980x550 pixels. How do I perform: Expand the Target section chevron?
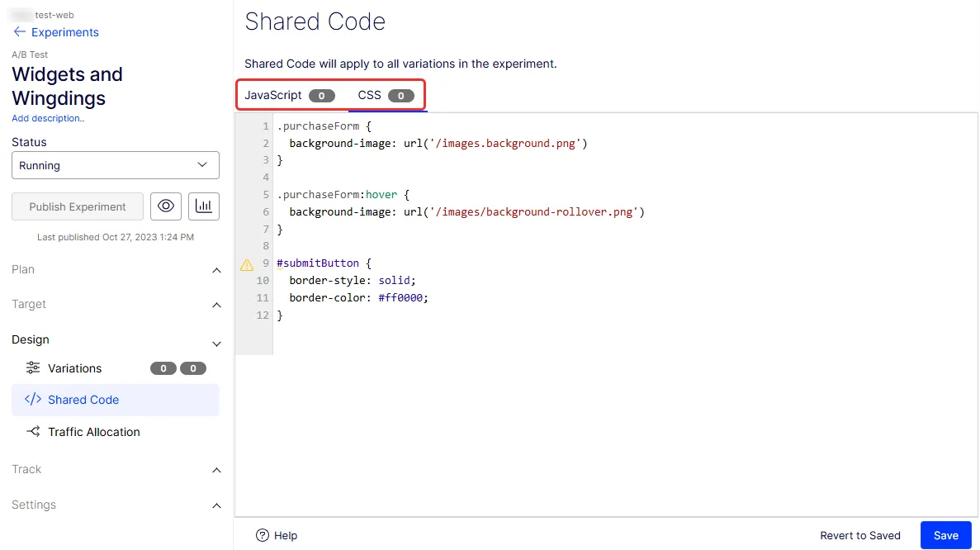coord(216,305)
